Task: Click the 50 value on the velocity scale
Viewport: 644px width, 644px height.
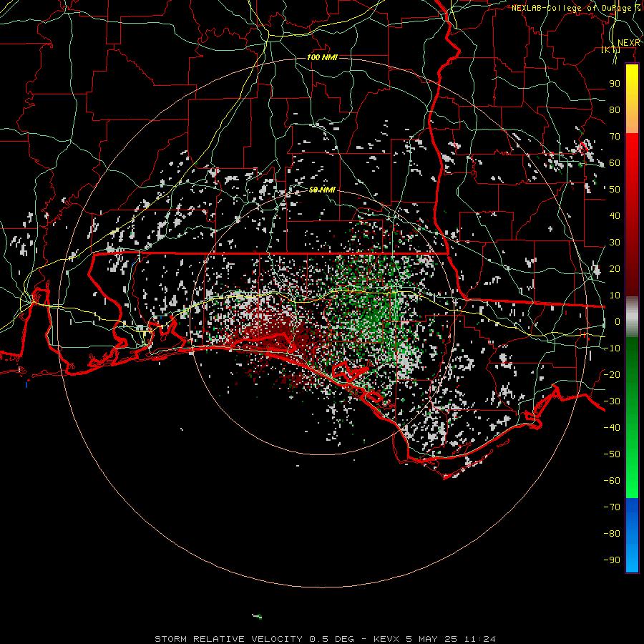Action: 615,190
